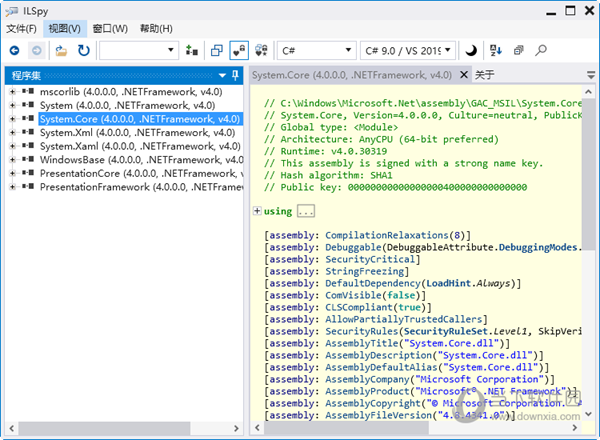
Task: Click code pane scroll left arrow
Action: pos(257,428)
